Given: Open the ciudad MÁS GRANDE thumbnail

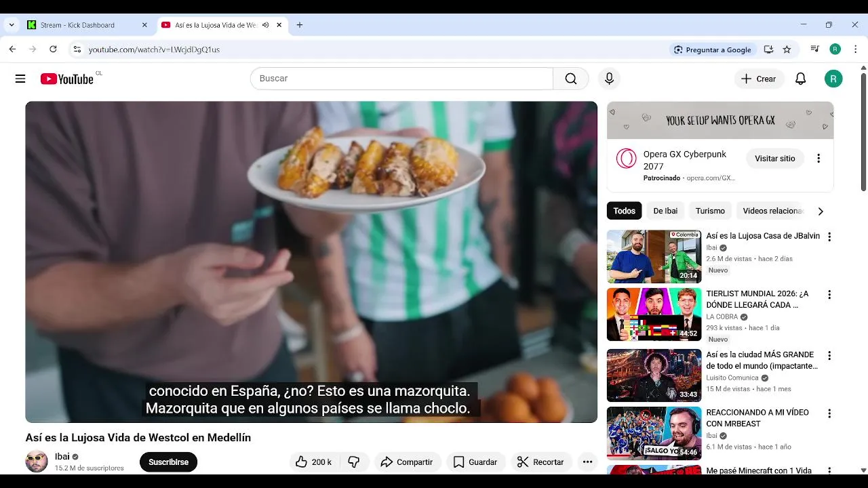Looking at the screenshot, I should (654, 375).
